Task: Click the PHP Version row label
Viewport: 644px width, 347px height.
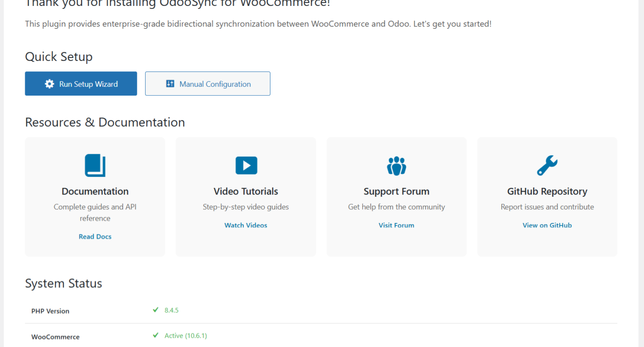Action: 50,311
